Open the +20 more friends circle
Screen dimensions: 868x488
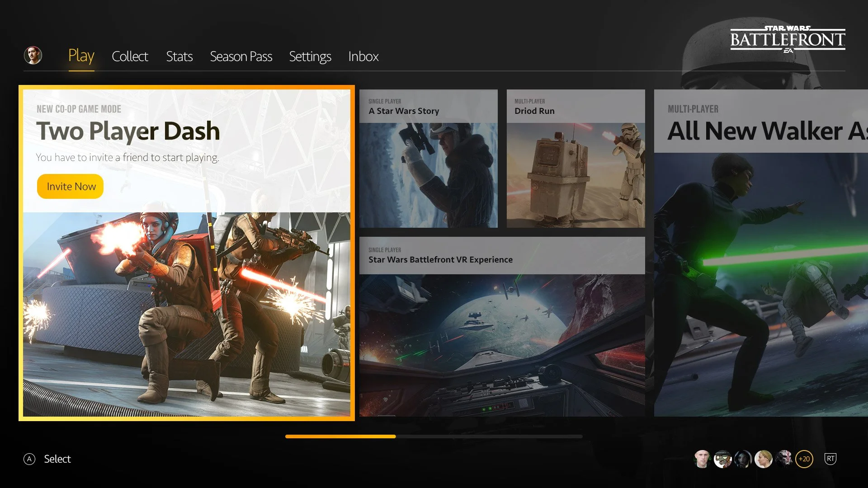tap(804, 459)
